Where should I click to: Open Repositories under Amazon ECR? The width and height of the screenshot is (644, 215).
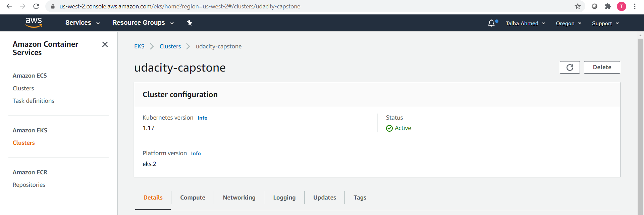(29, 185)
